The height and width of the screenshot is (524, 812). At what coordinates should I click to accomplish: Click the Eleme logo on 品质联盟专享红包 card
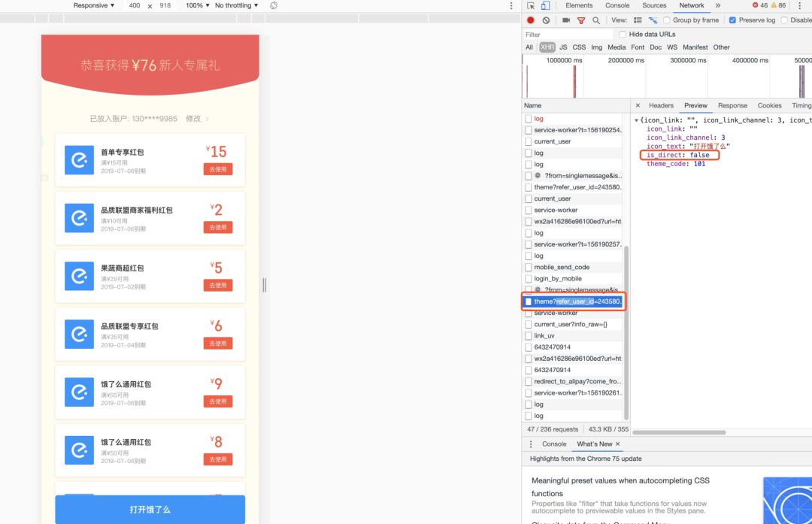pyautogui.click(x=79, y=334)
